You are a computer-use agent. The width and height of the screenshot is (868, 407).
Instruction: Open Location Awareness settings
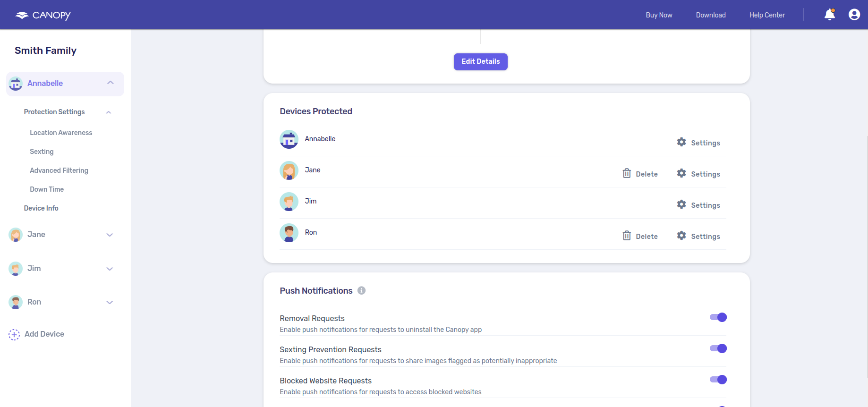point(61,133)
